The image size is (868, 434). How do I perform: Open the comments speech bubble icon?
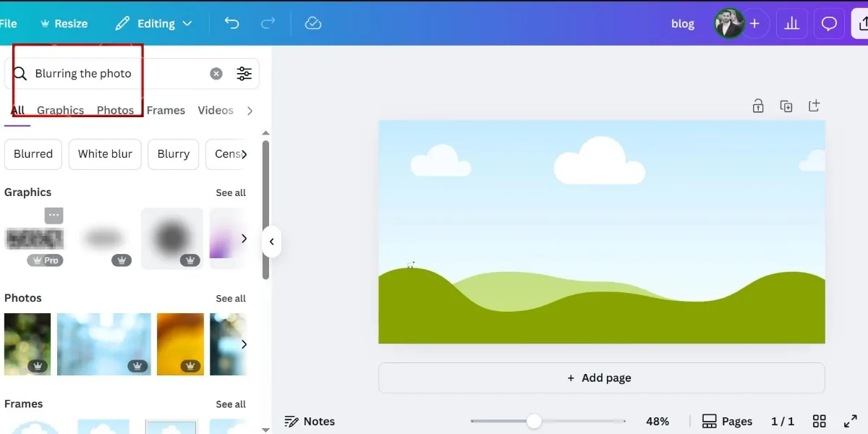830,24
